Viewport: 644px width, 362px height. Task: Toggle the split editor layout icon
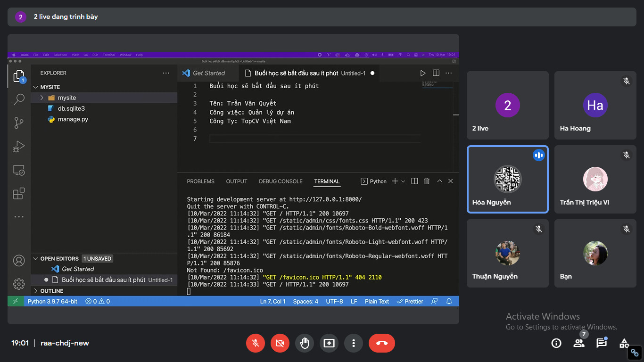(x=436, y=73)
